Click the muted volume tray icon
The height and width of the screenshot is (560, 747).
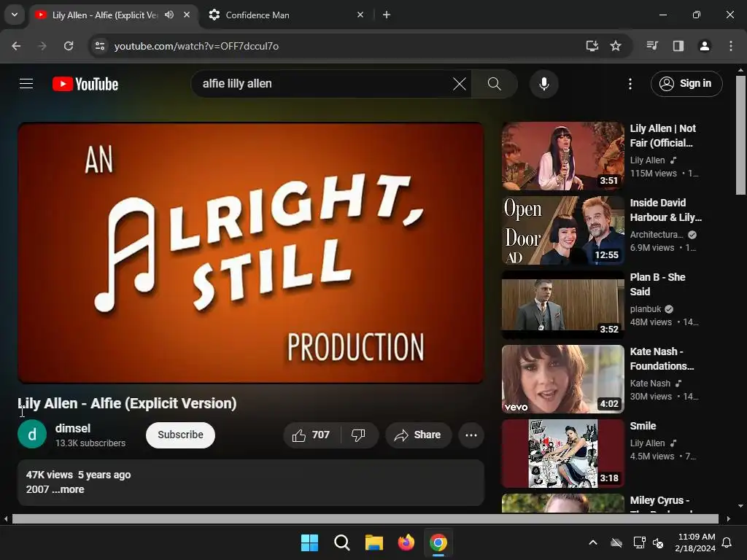point(658,542)
